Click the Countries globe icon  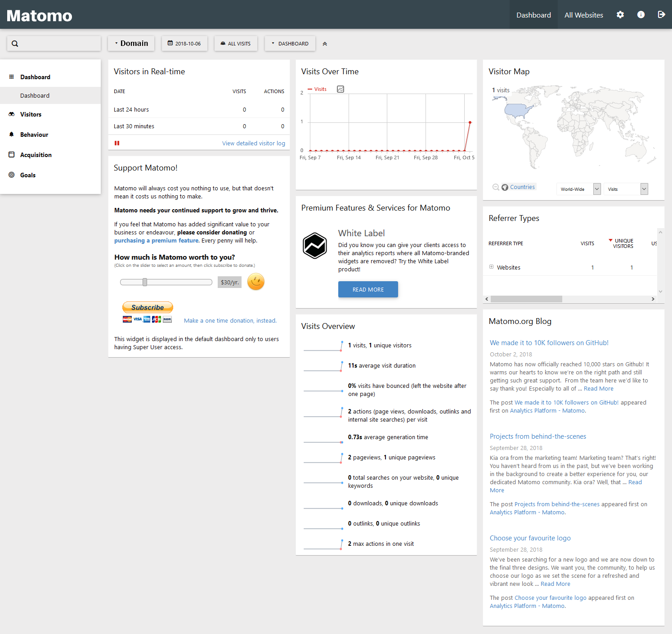tap(505, 187)
